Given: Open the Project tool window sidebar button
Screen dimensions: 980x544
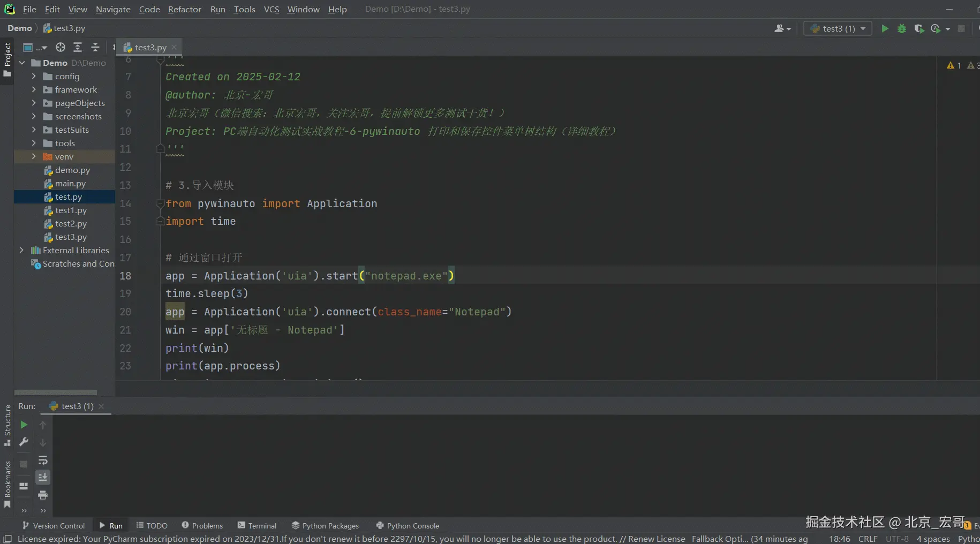Looking at the screenshot, I should [7, 59].
